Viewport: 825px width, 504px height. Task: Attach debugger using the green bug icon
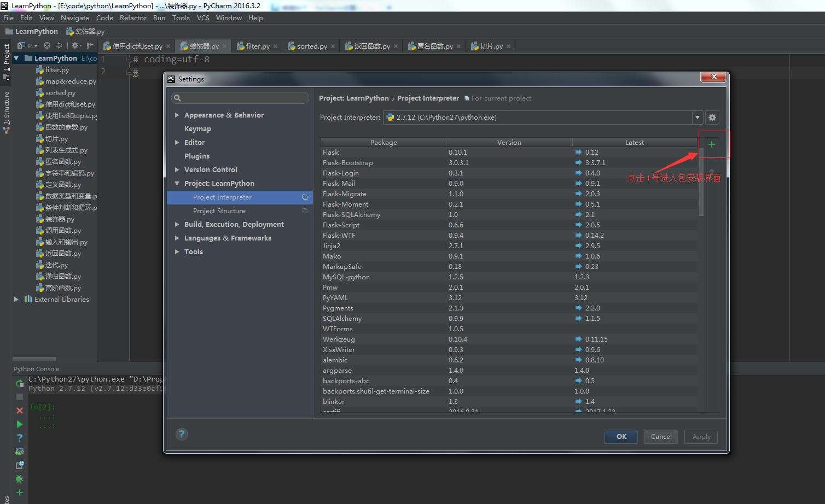(x=20, y=479)
